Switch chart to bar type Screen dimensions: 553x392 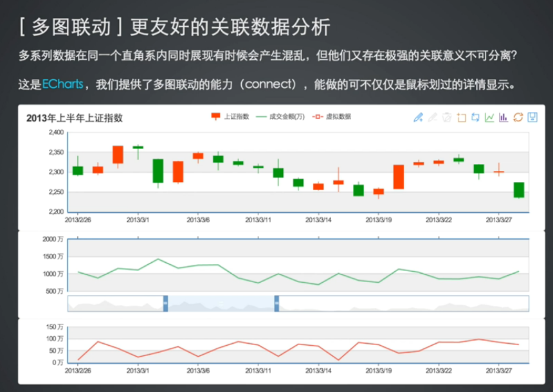point(503,118)
